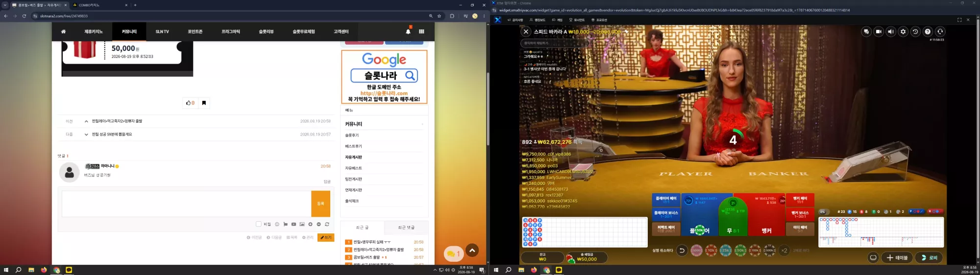This screenshot has width=980, height=275.
Task: Double the bet with x2 button
Action: click(x=784, y=251)
